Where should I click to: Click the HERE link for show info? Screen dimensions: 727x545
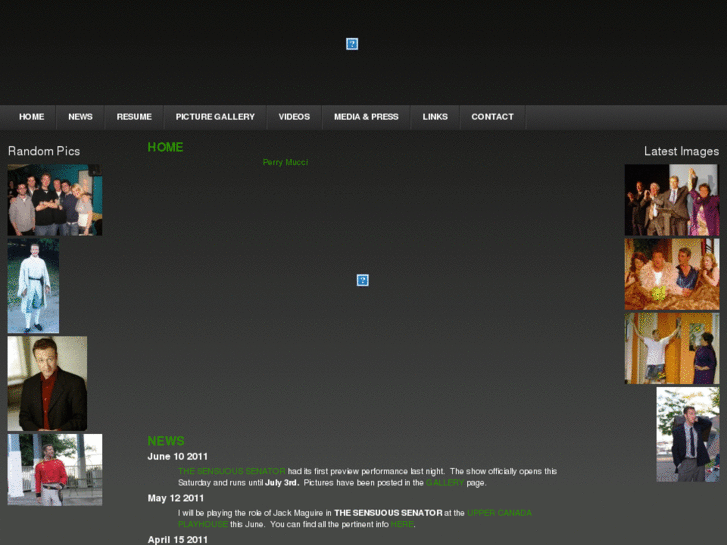401,524
